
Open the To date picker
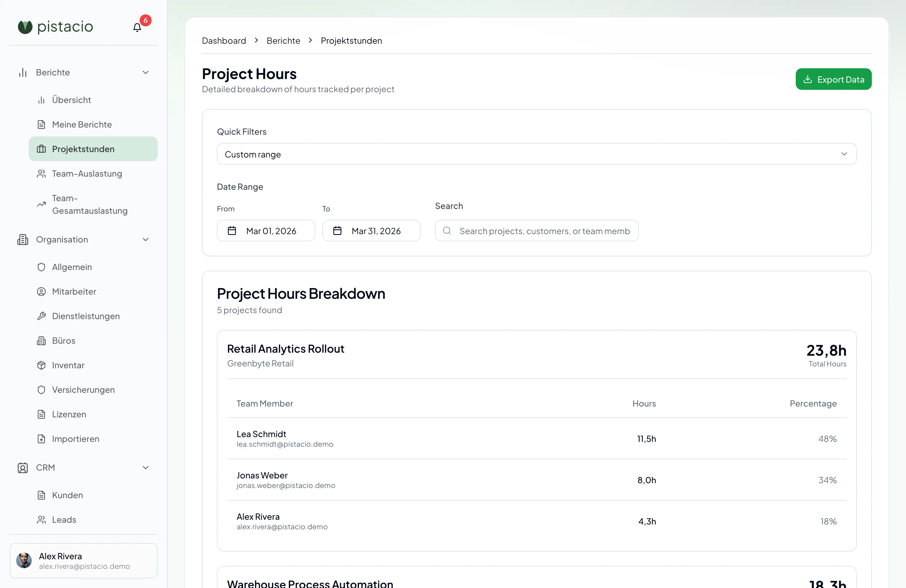(x=371, y=231)
